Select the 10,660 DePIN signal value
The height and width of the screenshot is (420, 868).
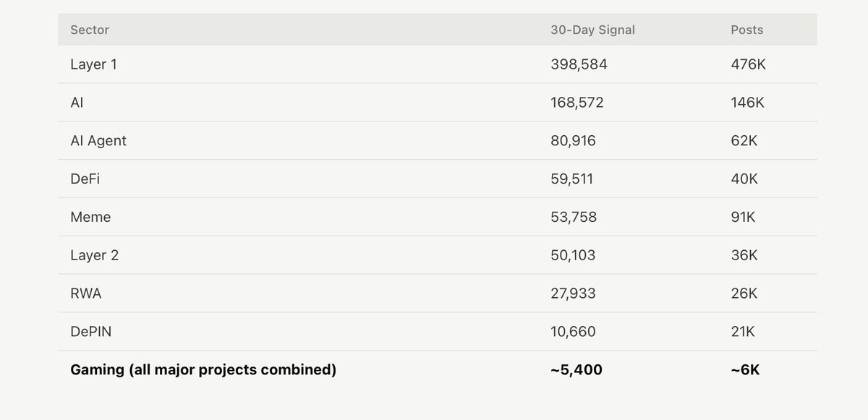(573, 332)
